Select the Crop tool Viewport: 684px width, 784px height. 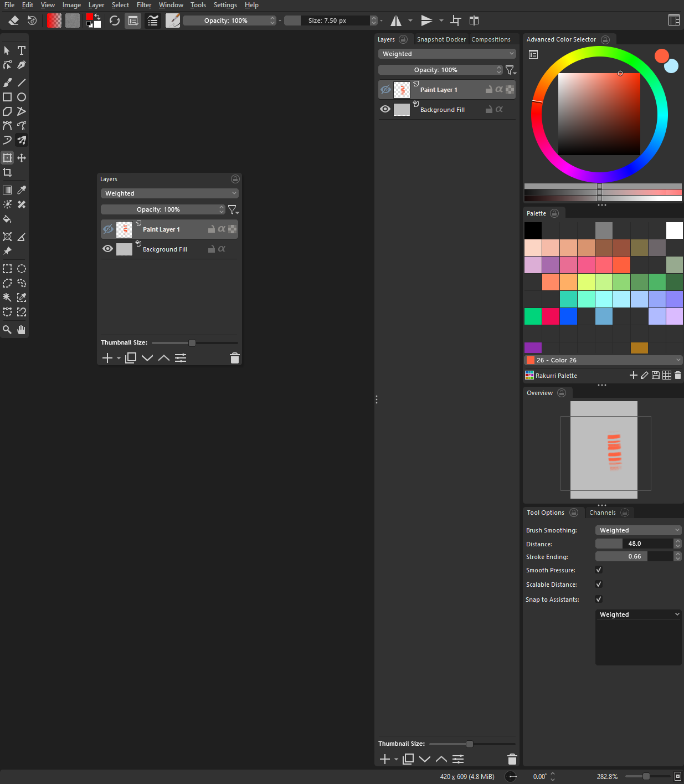tap(7, 172)
